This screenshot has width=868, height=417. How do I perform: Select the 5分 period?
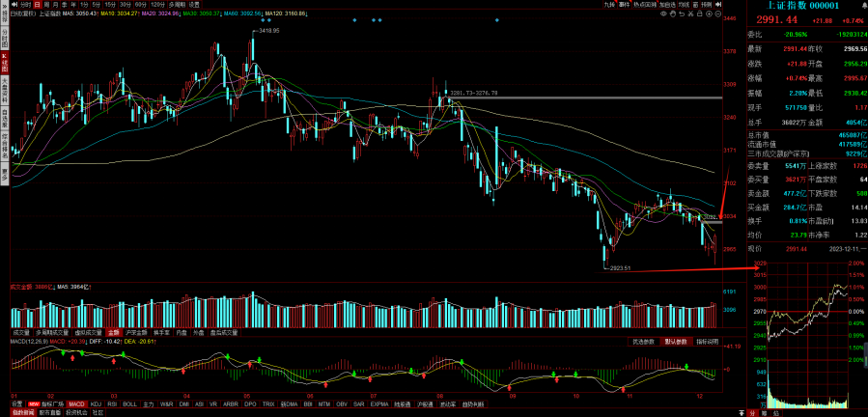[x=96, y=5]
